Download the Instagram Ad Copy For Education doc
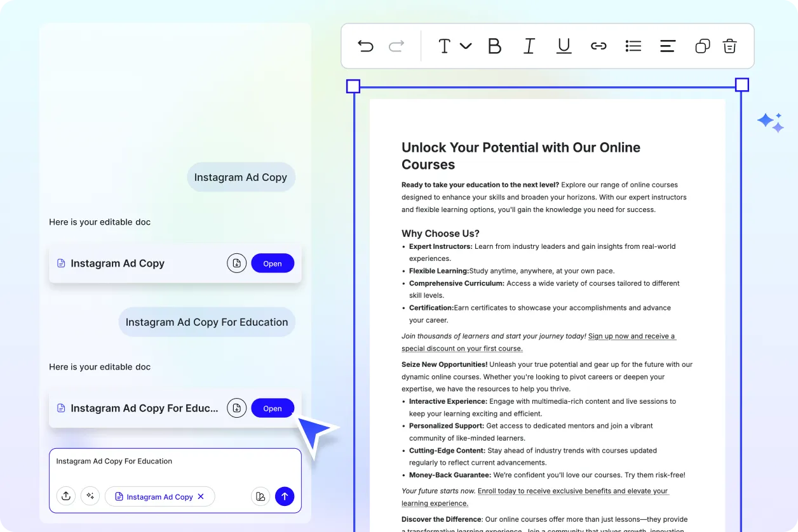This screenshot has height=532, width=798. (236, 408)
